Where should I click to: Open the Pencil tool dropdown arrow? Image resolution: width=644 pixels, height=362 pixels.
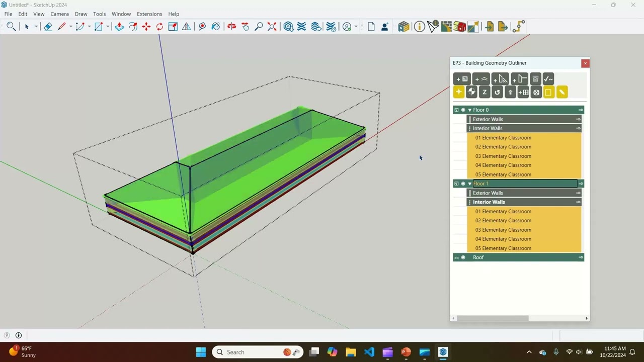point(70,27)
